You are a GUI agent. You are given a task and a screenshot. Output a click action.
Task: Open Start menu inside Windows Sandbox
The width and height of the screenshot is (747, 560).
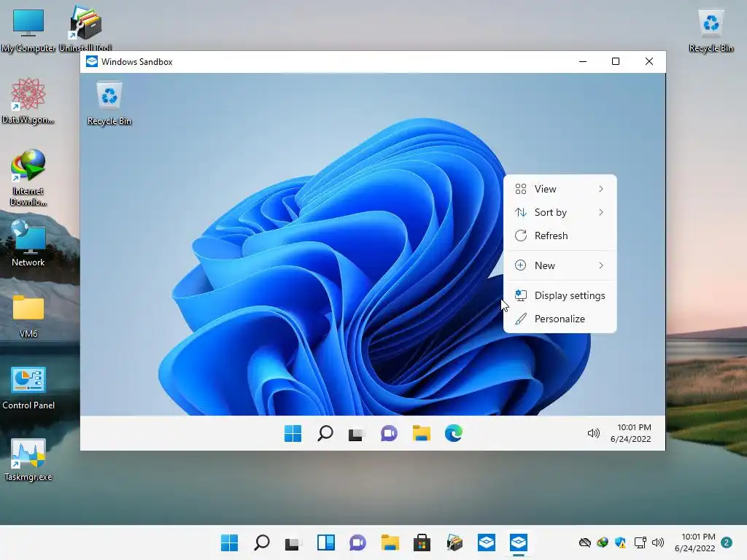(293, 433)
